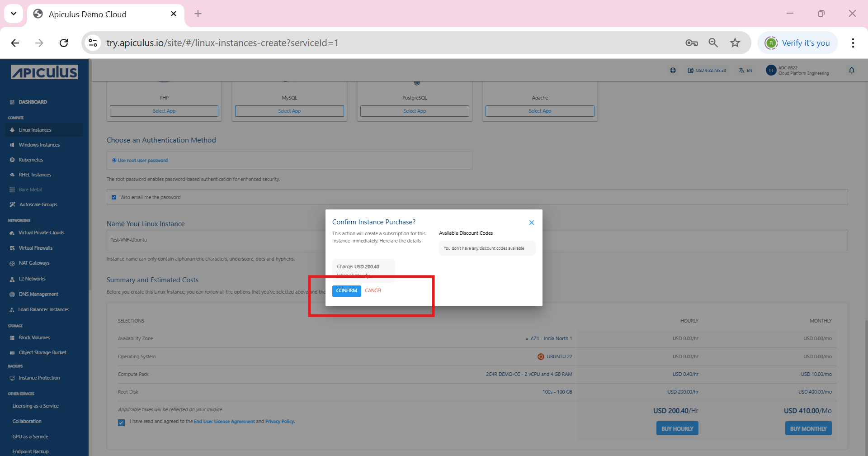868x456 pixels.
Task: Click the browser zoom magnifier icon
Action: 713,43
